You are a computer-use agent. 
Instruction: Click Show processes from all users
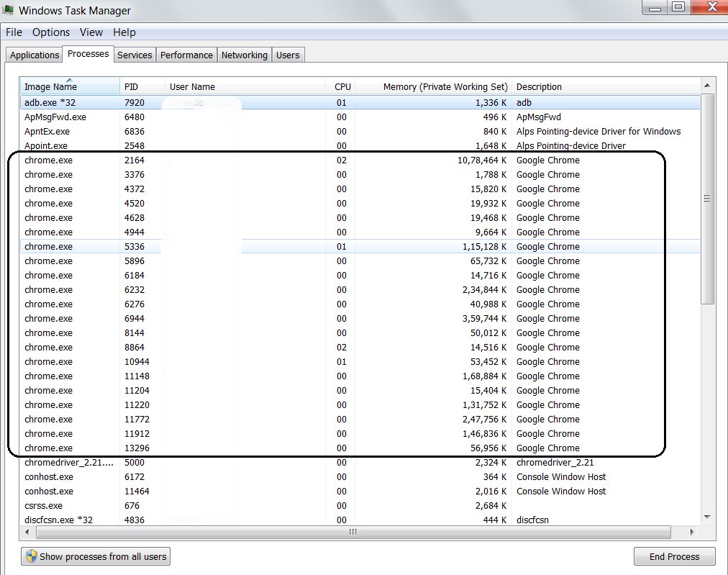click(96, 556)
